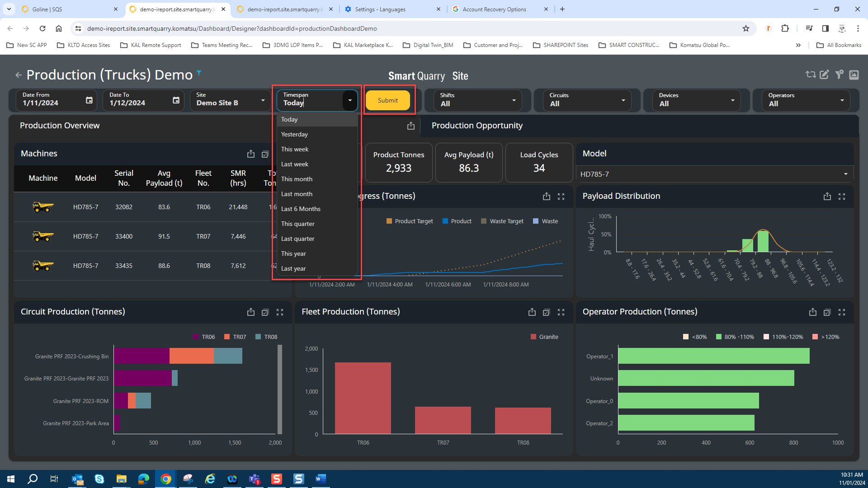
Task: Toggle multi-select in Operator Production panel
Action: click(827, 312)
